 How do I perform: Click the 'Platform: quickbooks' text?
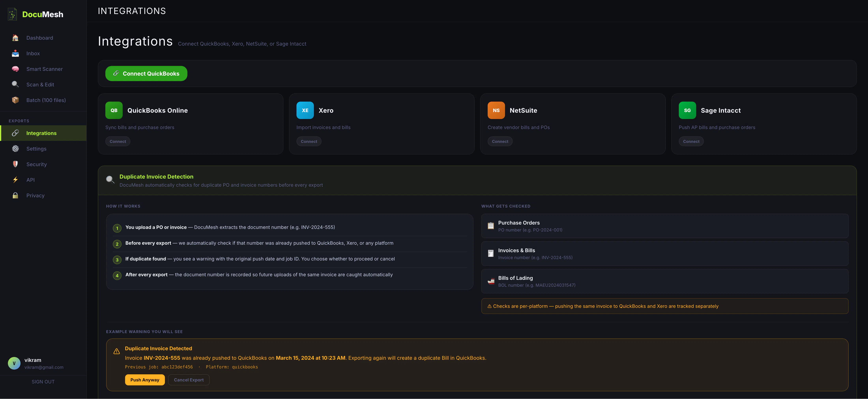point(232,367)
